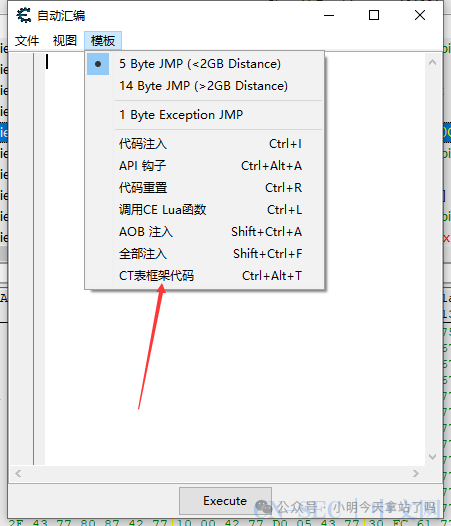Viewport: 451px width, 526px height.
Task: Click the Cheat Engine gear icon in title bar
Action: tap(24, 15)
